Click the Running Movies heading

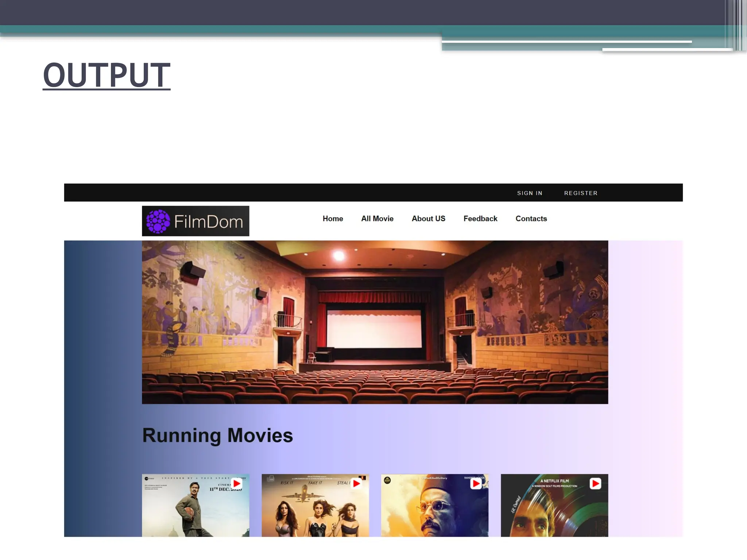pyautogui.click(x=217, y=435)
